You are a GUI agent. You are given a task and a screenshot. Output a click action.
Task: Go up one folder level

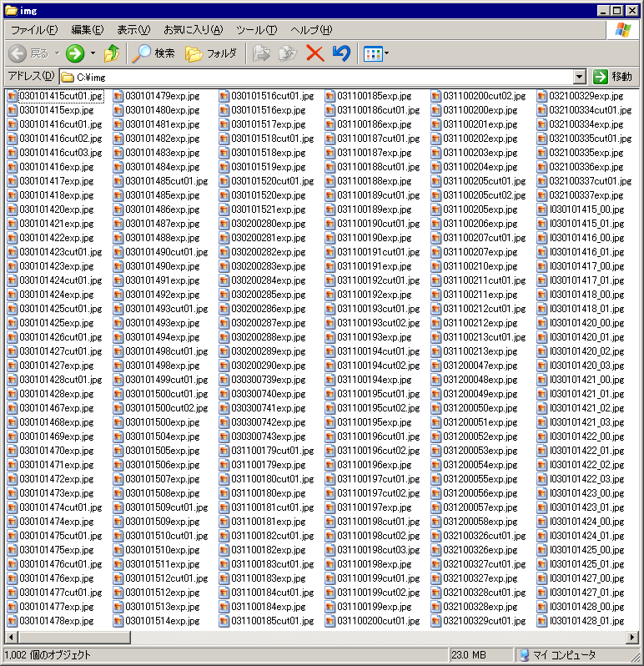point(112,53)
